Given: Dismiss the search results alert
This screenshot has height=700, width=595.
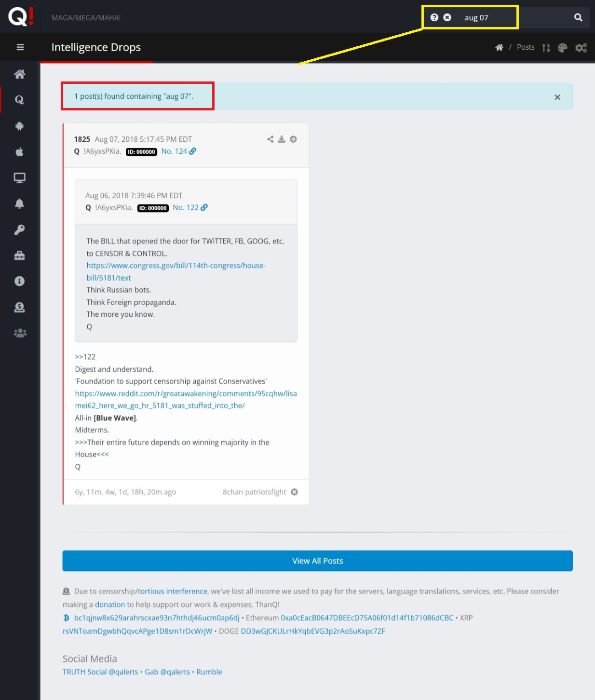Looking at the screenshot, I should 557,97.
